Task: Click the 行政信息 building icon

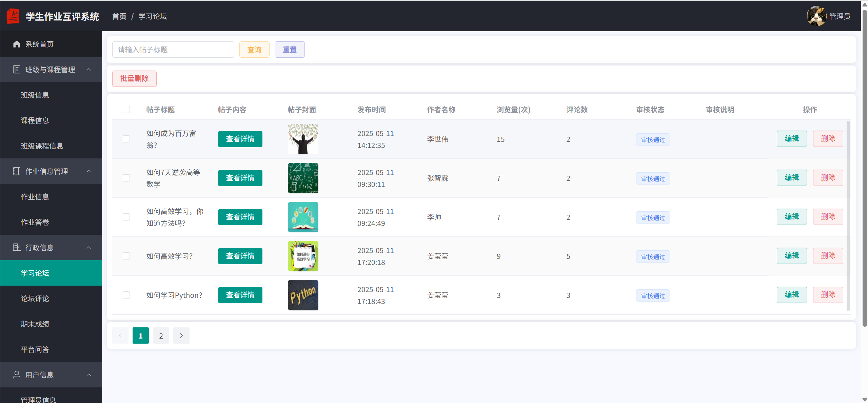Action: (x=17, y=248)
